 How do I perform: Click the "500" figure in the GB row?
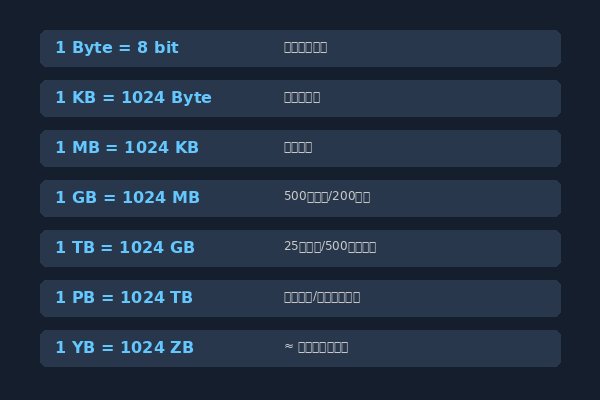[x=295, y=196]
